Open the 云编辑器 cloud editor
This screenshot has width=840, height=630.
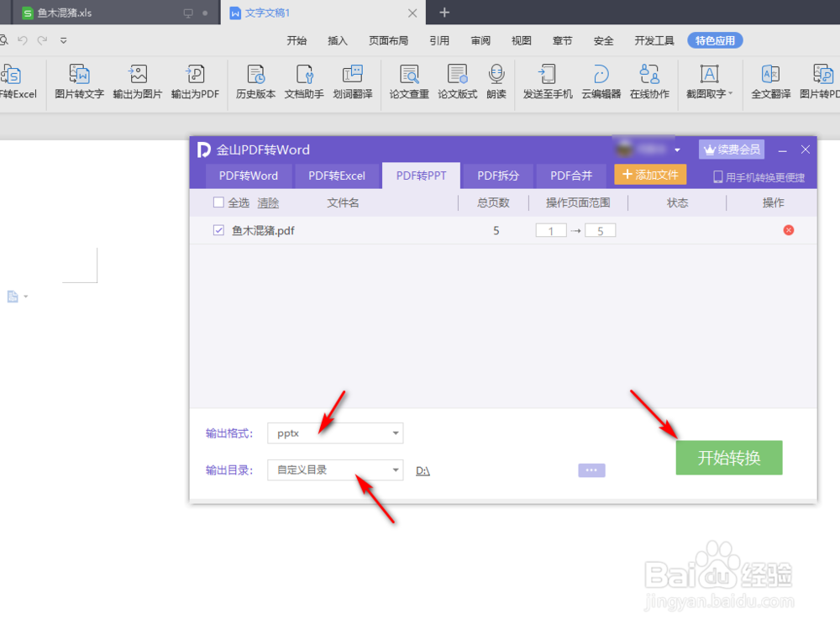(601, 81)
